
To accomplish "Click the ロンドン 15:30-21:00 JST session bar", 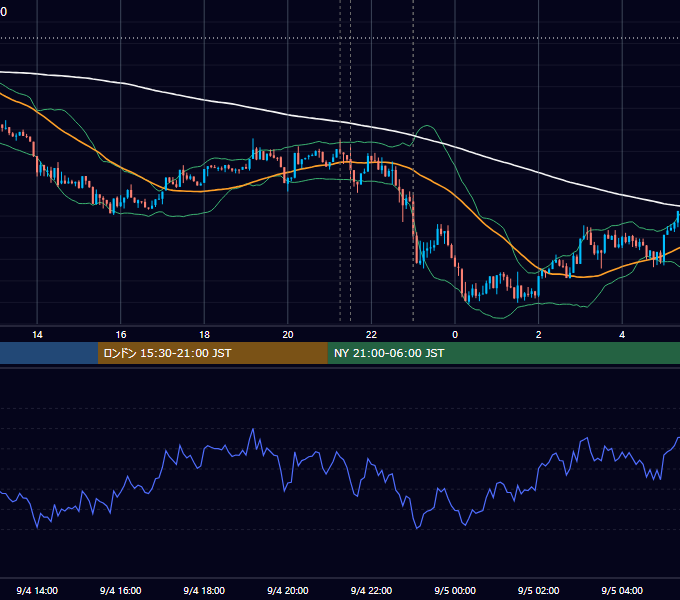I will click(x=212, y=353).
